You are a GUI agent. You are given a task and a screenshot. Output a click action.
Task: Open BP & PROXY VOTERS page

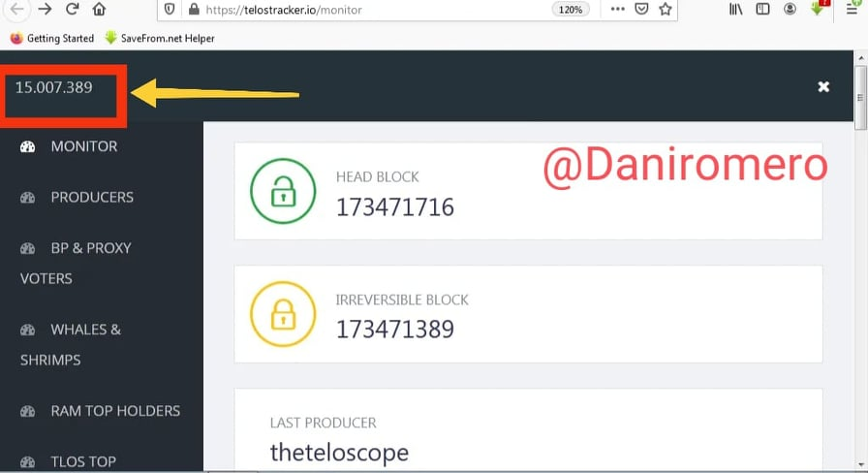click(x=76, y=263)
